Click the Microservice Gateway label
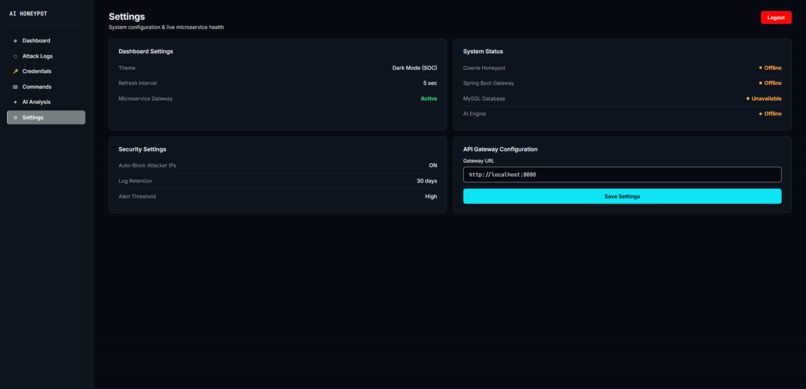This screenshot has height=389, width=806. click(145, 99)
